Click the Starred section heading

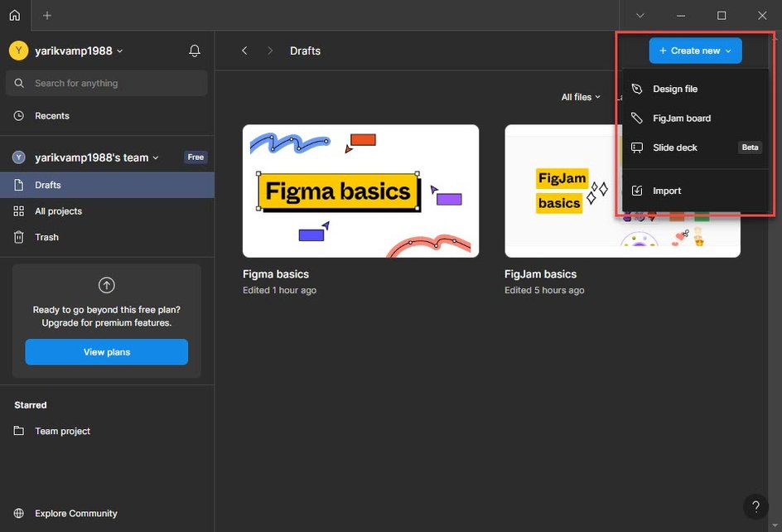31,404
